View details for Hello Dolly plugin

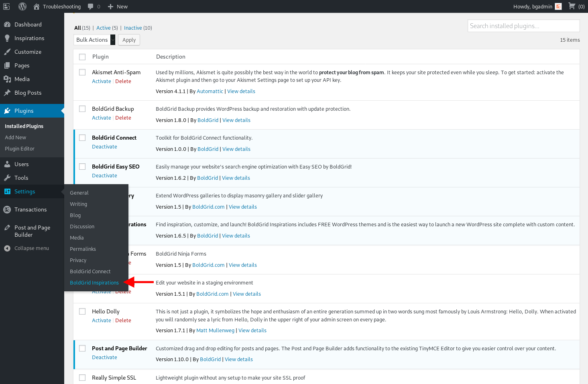coord(252,330)
